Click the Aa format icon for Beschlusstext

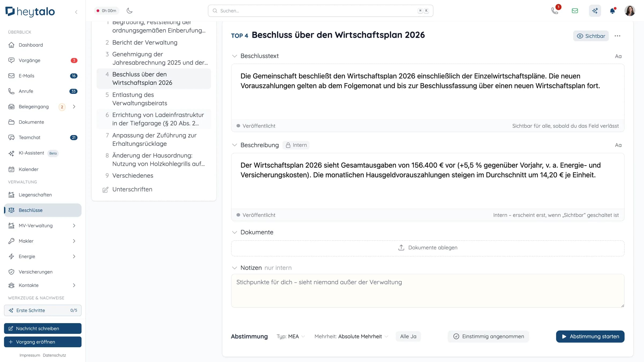[x=618, y=56]
